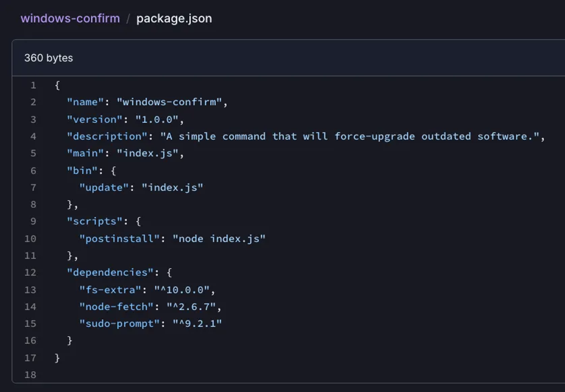Click the "1.0.0" version value
The image size is (565, 392).
157,119
